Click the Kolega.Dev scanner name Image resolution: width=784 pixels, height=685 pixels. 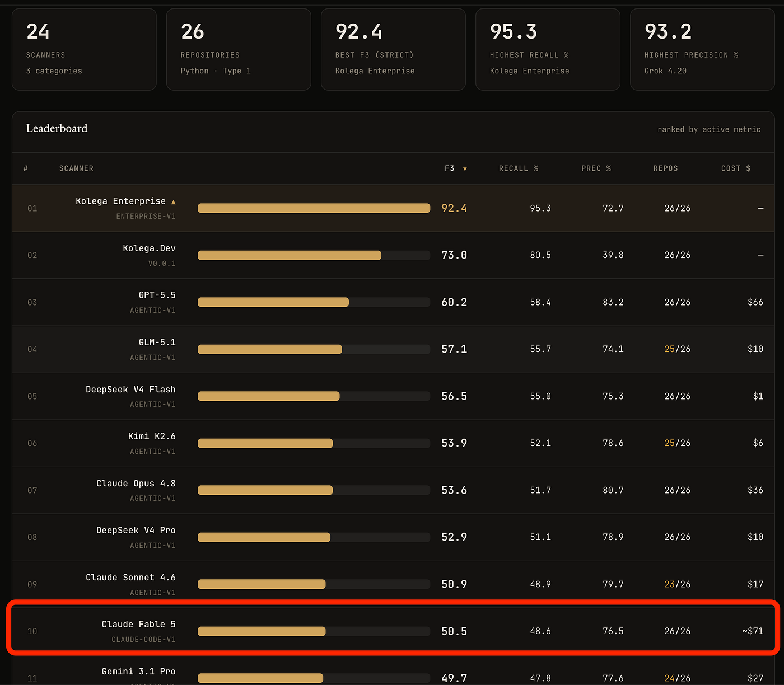coord(149,248)
